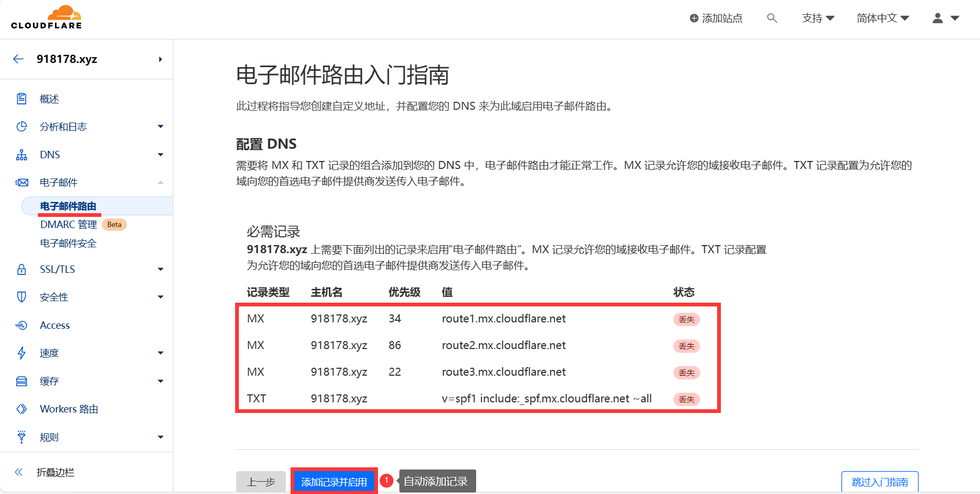Expand the 安全性 submenu arrow
Screen dimensions: 980x494
point(160,297)
